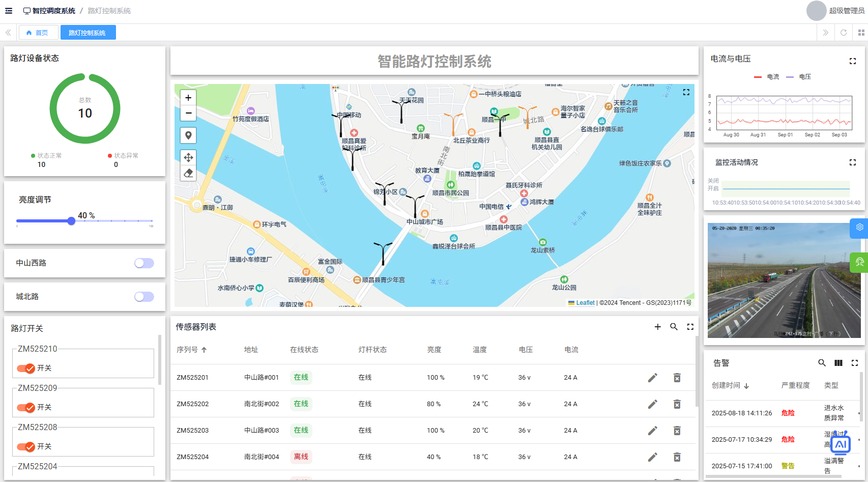Toggle 状态正常 legend in donut chart

pyautogui.click(x=46, y=156)
